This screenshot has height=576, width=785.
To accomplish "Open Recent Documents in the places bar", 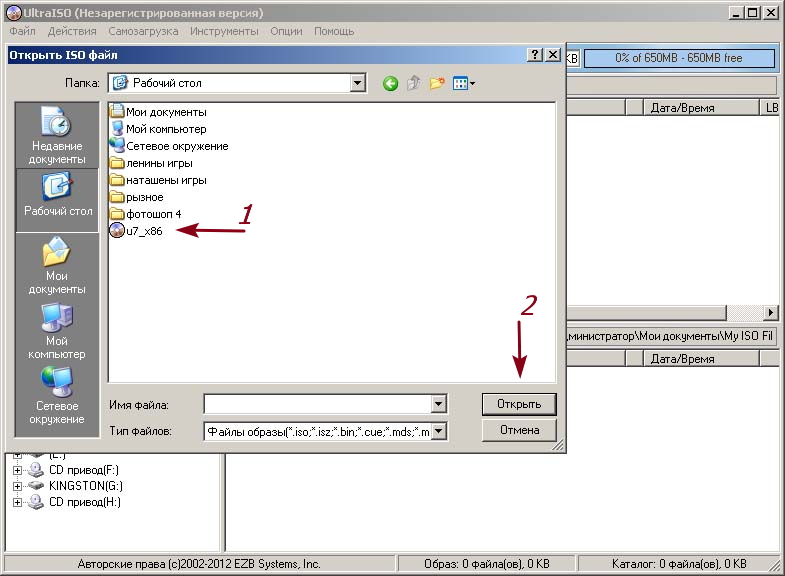I will point(57,135).
